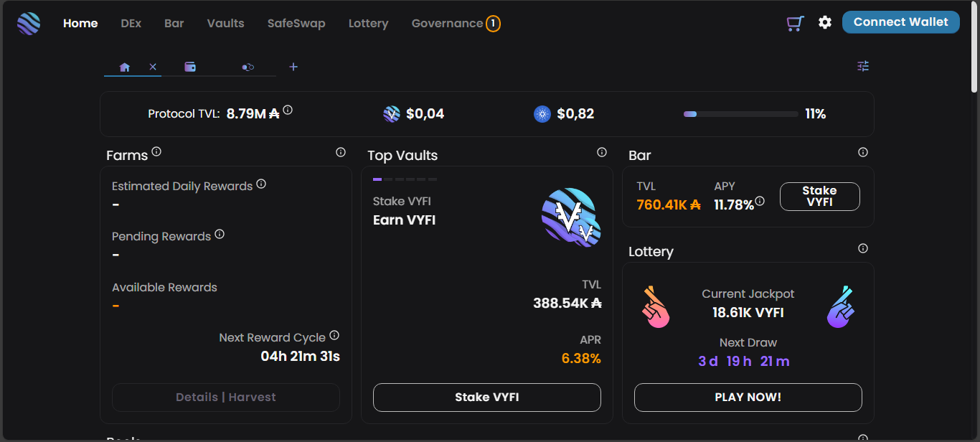Click the info icon beside Bar APY
Image resolution: width=980 pixels, height=442 pixels.
(x=760, y=202)
